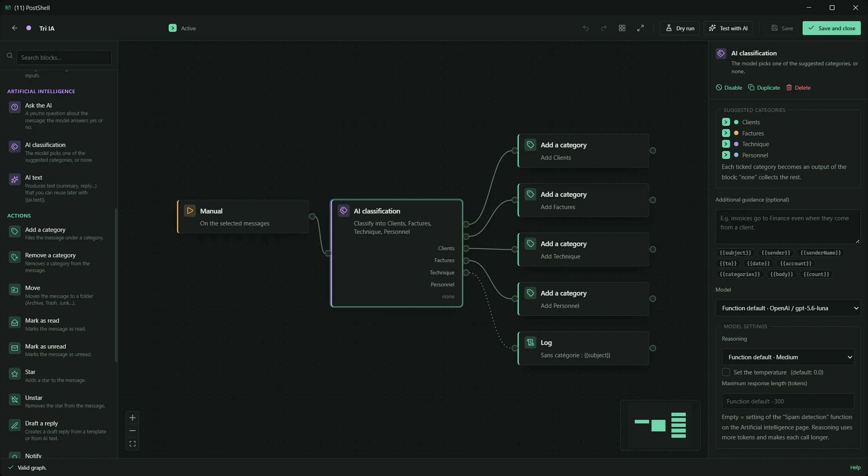Click the fullscreen expand arrows icon
This screenshot has height=476, width=868.
tap(640, 28)
